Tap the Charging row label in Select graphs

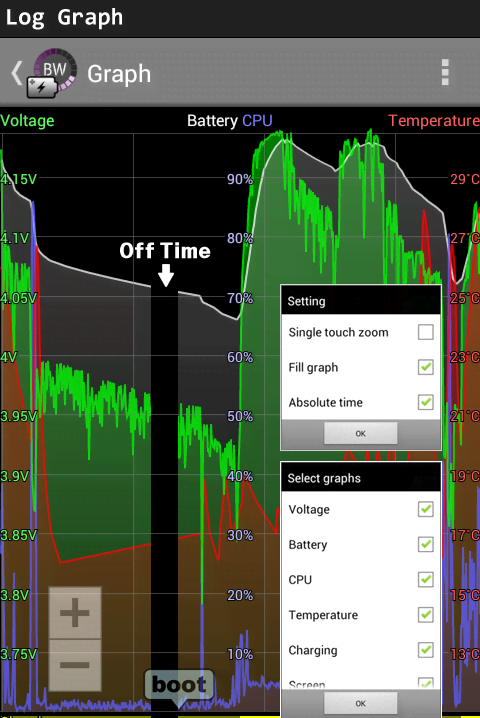tap(313, 650)
